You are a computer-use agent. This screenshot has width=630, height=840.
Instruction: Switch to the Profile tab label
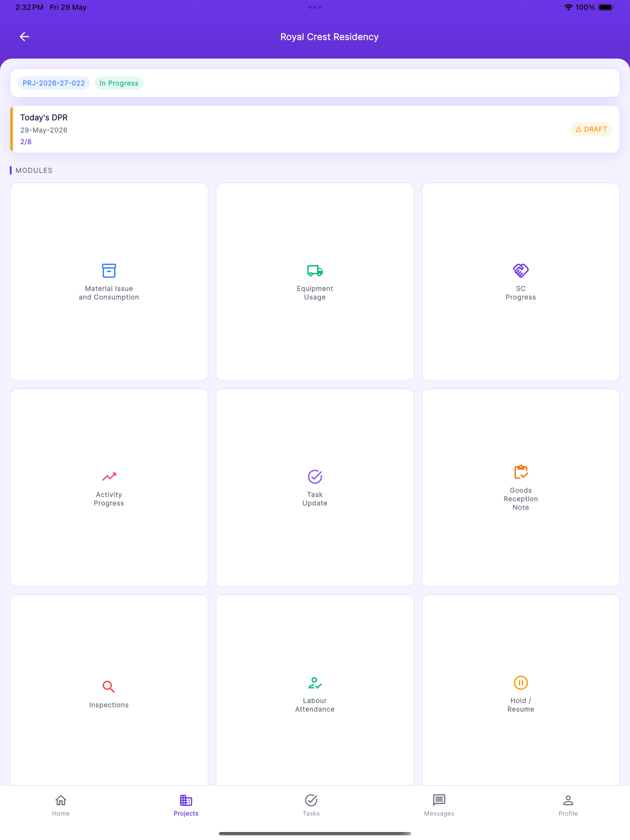568,813
